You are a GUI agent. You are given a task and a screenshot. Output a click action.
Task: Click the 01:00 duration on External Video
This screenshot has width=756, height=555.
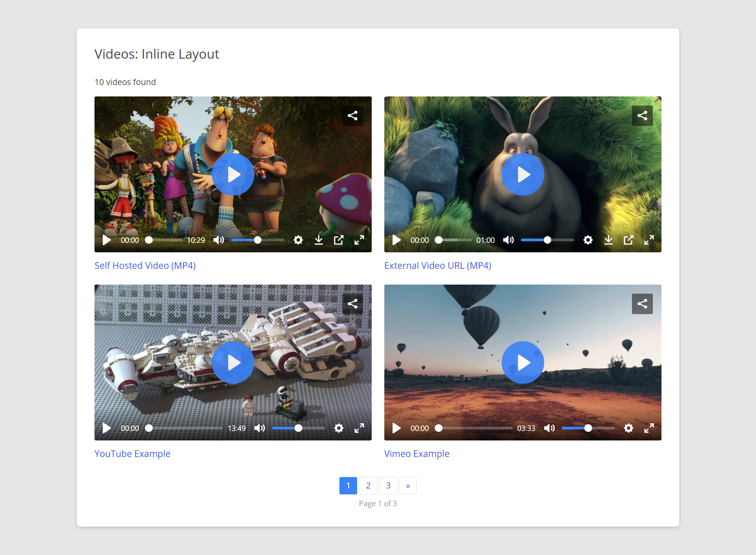485,240
